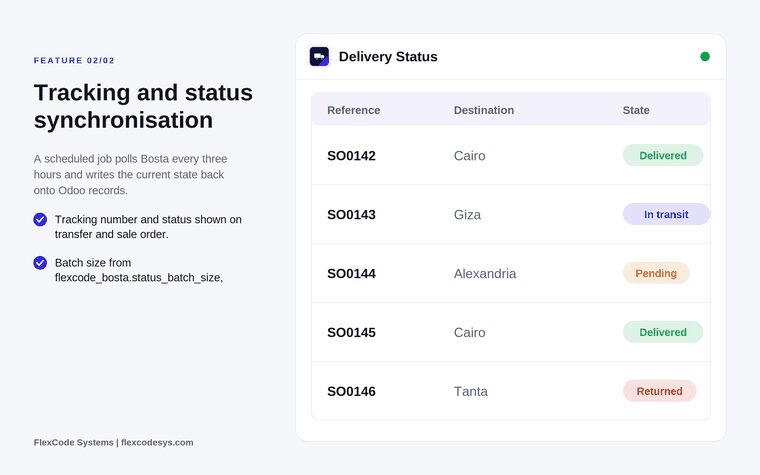The image size is (760, 475).
Task: Click the Returned status badge
Action: tap(659, 391)
